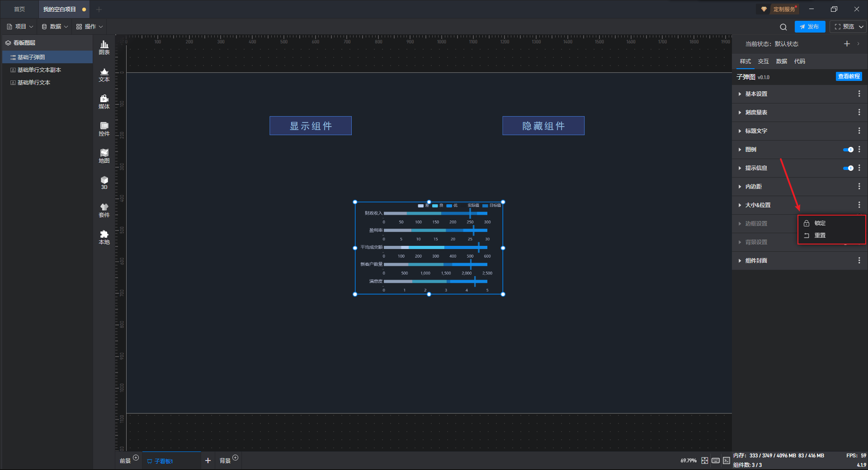This screenshot has height=470, width=868.
Task: Click the 预览 preview button
Action: click(844, 27)
